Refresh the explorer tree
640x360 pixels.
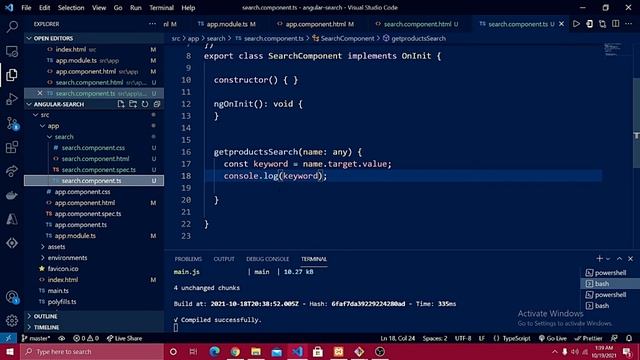point(145,104)
